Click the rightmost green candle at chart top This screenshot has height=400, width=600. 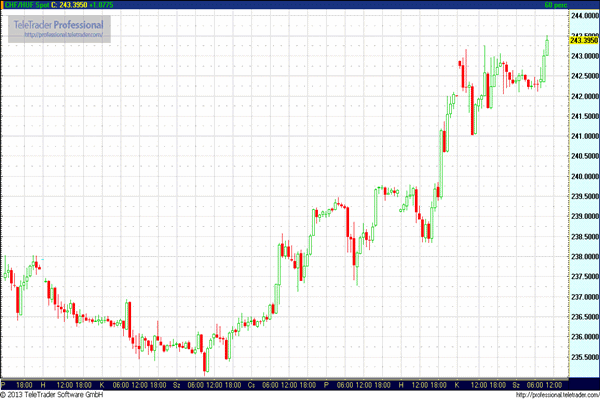coord(547,45)
